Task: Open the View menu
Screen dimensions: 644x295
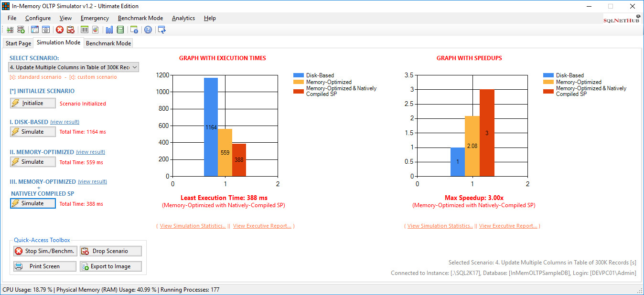Action: 66,18
